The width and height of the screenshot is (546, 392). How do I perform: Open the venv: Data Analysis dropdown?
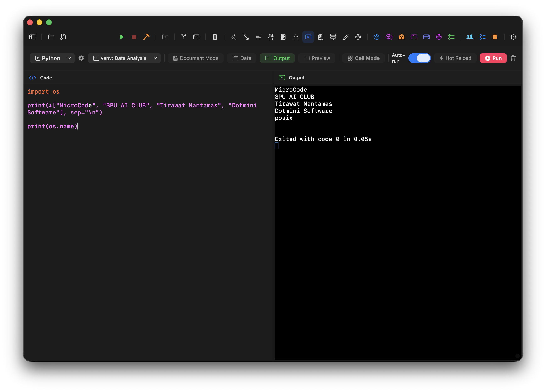pos(124,58)
